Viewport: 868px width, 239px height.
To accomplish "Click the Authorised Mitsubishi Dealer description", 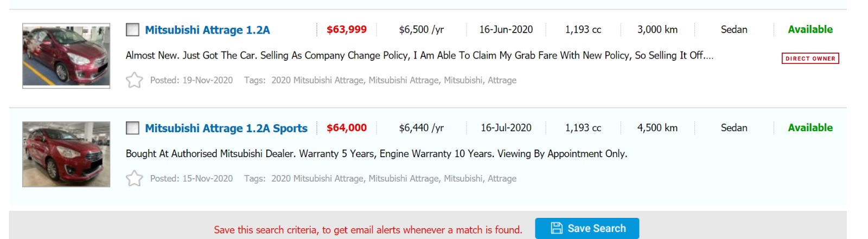I will click(x=376, y=154).
